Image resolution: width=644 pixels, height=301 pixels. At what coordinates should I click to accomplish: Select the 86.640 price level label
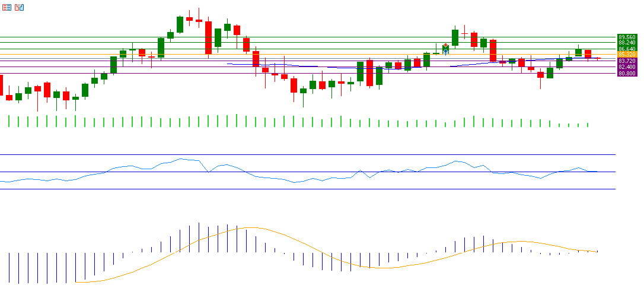627,49
